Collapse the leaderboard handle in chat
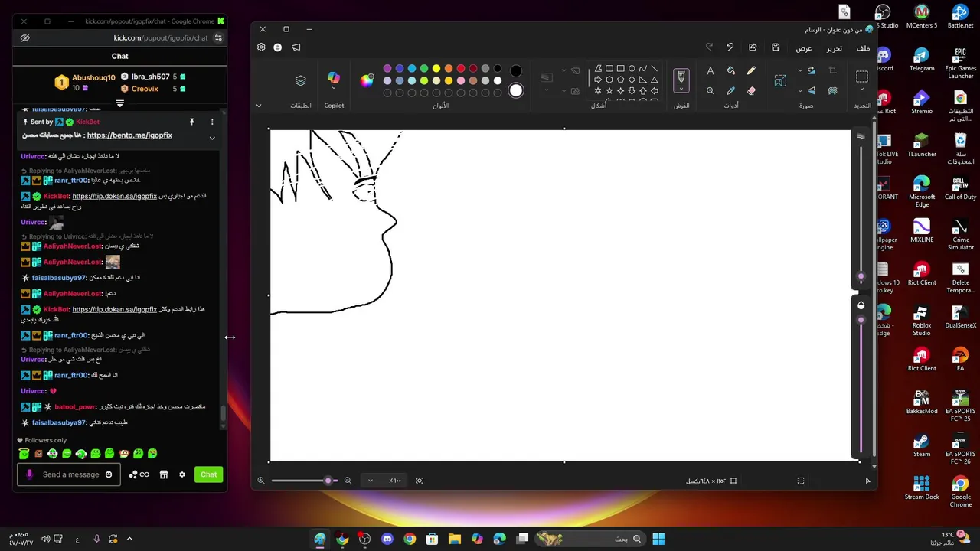 120,103
